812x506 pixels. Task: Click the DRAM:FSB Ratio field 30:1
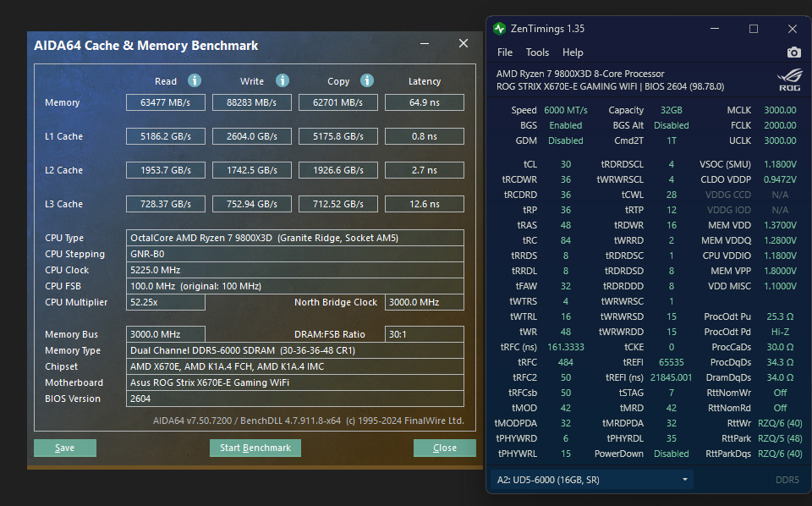click(424, 334)
